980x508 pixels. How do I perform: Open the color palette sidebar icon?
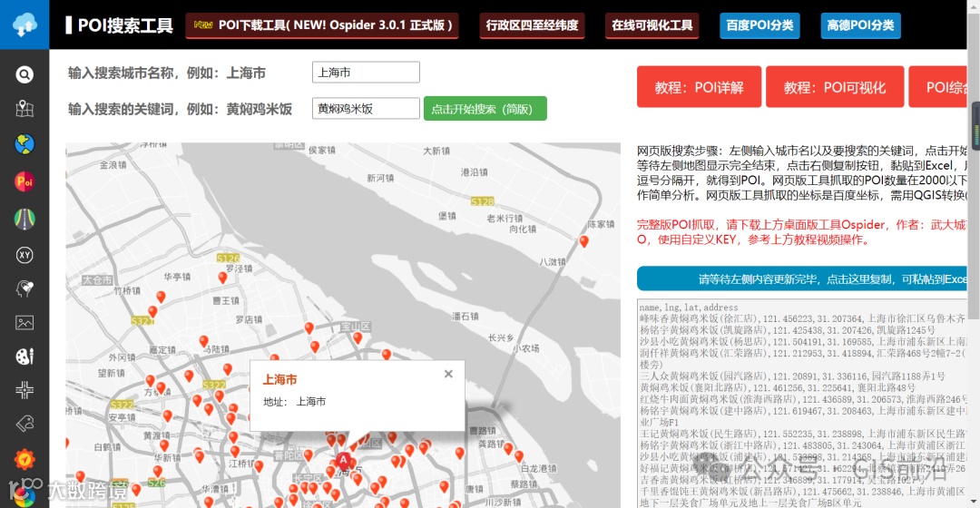24,357
